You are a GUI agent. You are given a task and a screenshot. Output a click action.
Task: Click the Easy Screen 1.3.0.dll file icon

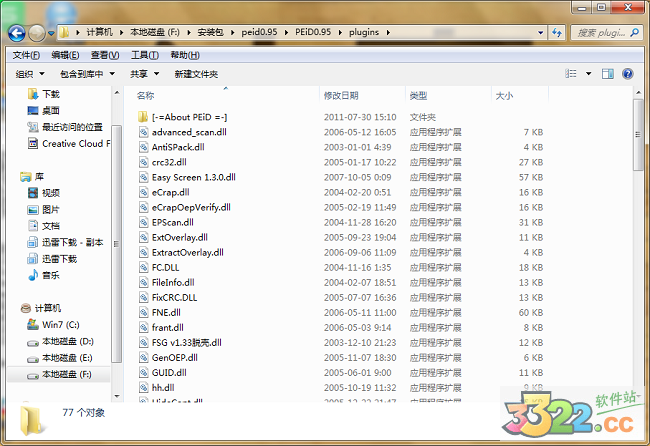point(143,177)
